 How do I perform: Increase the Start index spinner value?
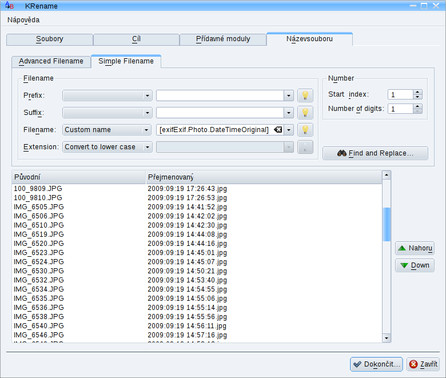pyautogui.click(x=418, y=92)
